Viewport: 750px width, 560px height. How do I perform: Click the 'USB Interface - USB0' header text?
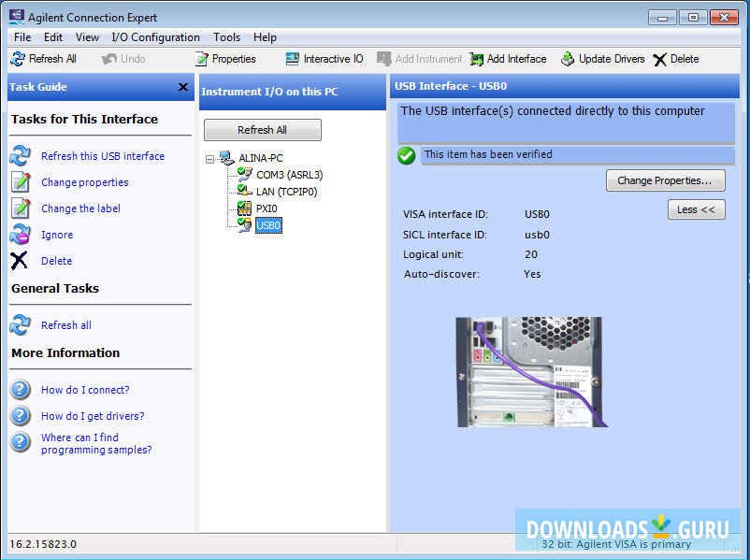[x=451, y=86]
